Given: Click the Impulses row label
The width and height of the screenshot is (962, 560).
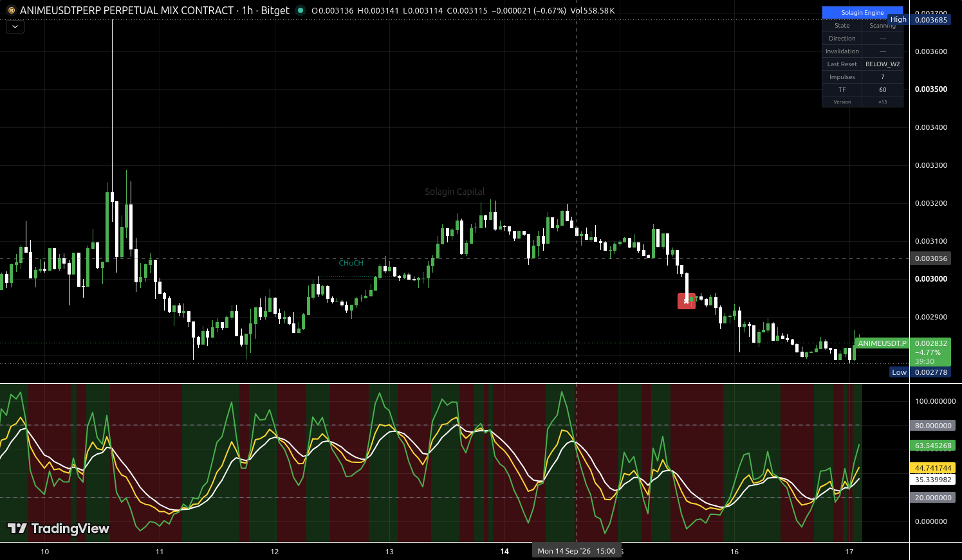Looking at the screenshot, I should (842, 77).
